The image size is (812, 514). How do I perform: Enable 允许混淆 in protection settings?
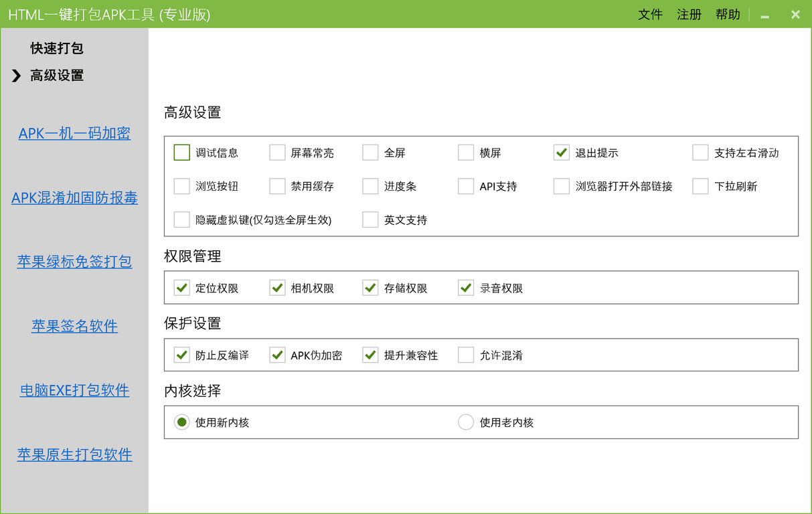coord(466,355)
